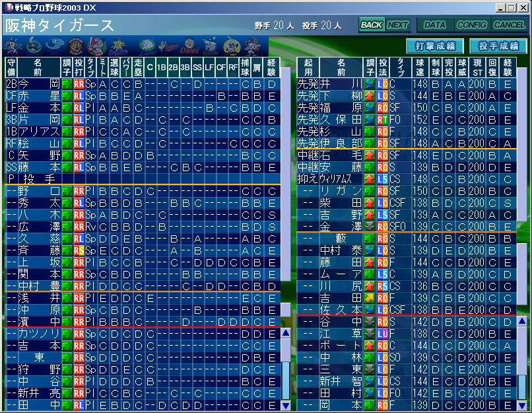Select the Daiei team logo
Image resolution: width=532 pixels, height=413 pixels.
pyautogui.click(x=190, y=46)
